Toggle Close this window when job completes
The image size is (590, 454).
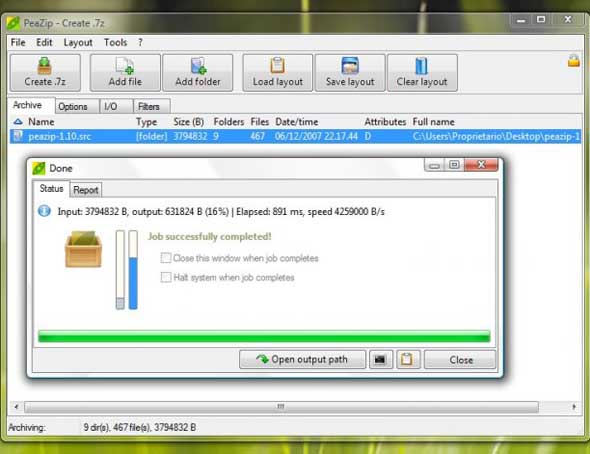[166, 258]
